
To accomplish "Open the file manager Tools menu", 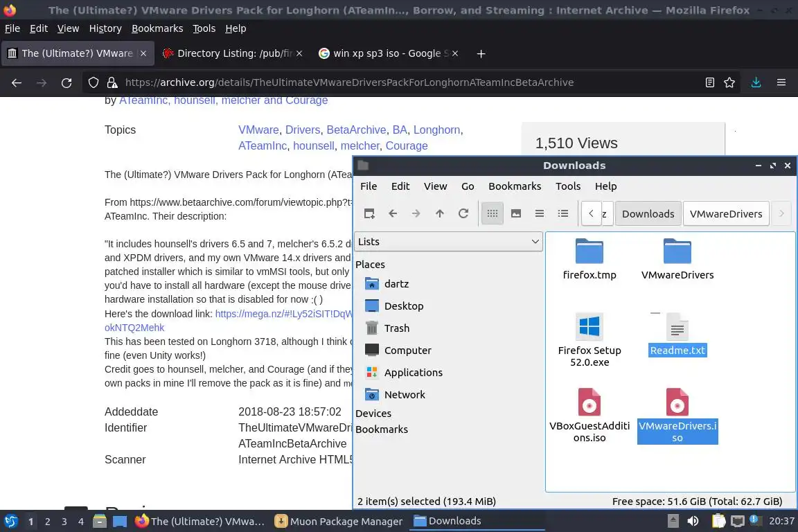I will (568, 186).
